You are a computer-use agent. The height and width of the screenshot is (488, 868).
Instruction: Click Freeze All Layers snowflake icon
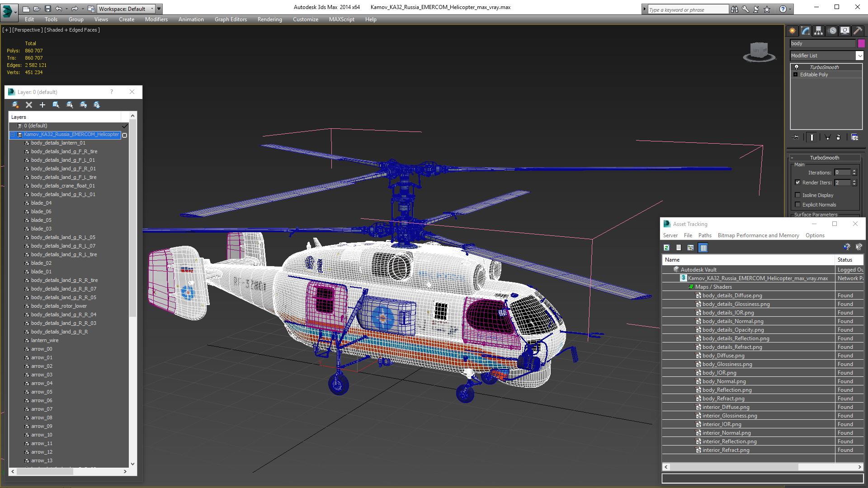(x=97, y=105)
